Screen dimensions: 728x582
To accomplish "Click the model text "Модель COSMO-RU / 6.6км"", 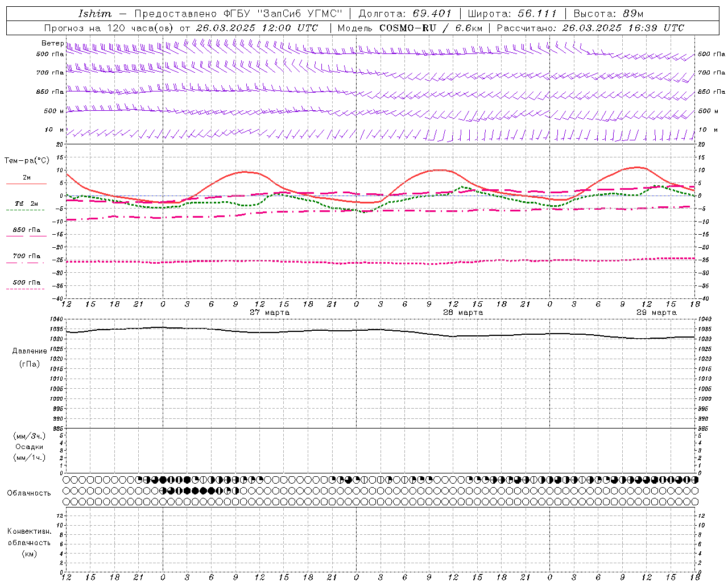I will point(410,28).
